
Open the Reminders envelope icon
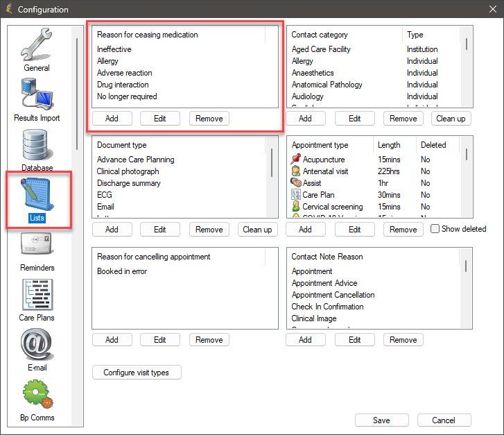[37, 244]
